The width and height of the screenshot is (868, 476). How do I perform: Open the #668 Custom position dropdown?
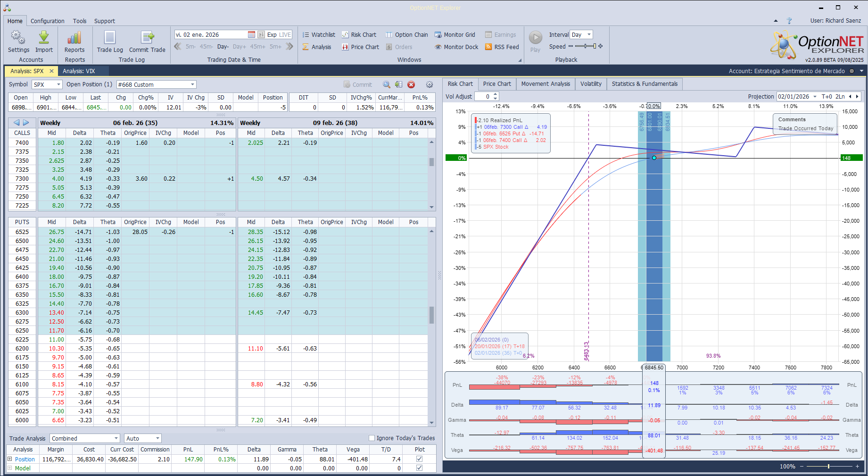(192, 84)
